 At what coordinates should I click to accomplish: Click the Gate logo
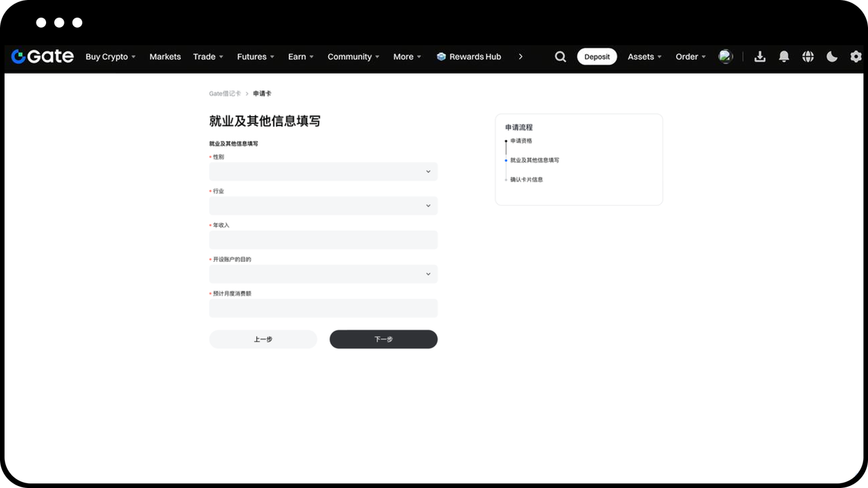[x=42, y=56]
